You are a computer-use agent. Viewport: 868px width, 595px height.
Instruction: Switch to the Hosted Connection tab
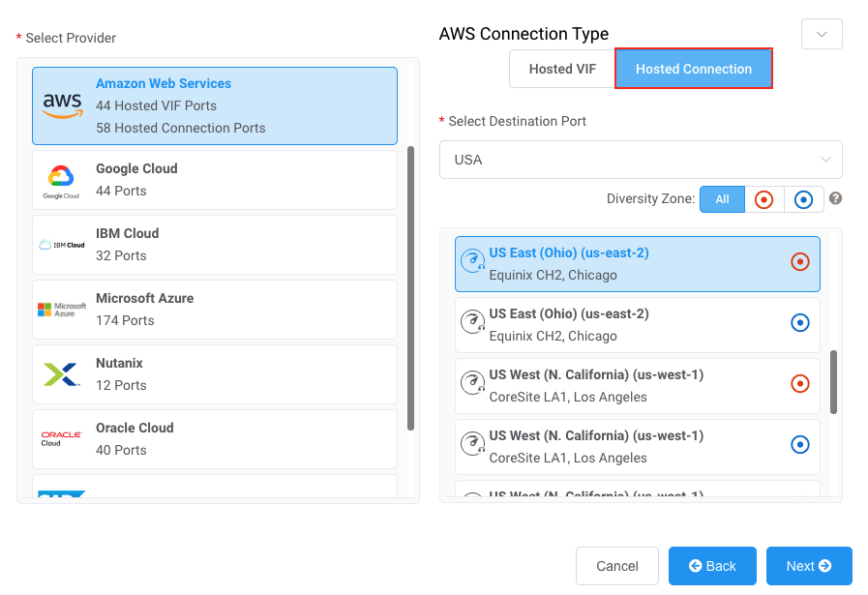click(694, 69)
